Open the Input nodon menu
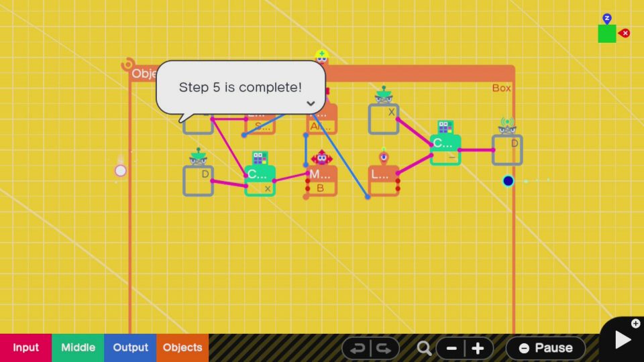 (26, 348)
